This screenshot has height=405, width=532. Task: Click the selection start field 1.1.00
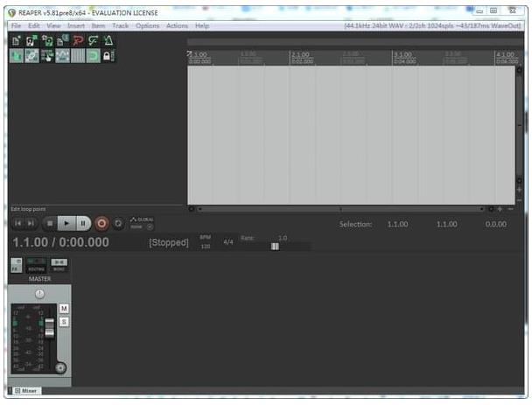tap(397, 224)
